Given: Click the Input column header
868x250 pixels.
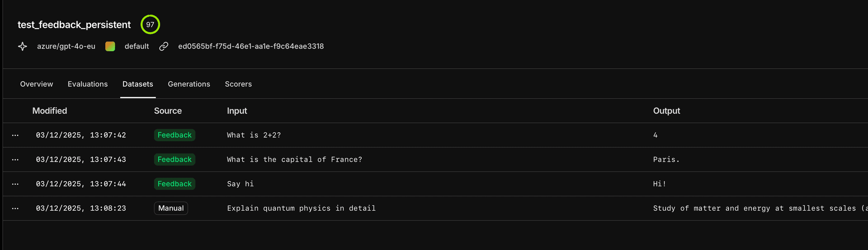Looking at the screenshot, I should (x=237, y=111).
